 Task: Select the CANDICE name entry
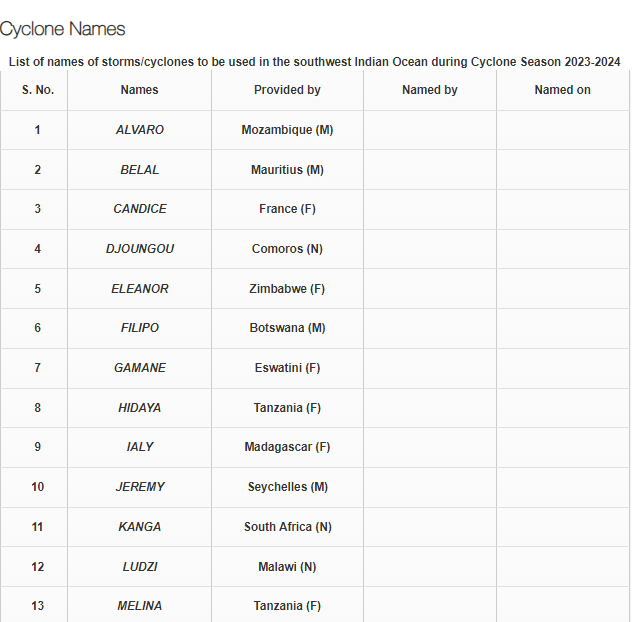point(139,209)
